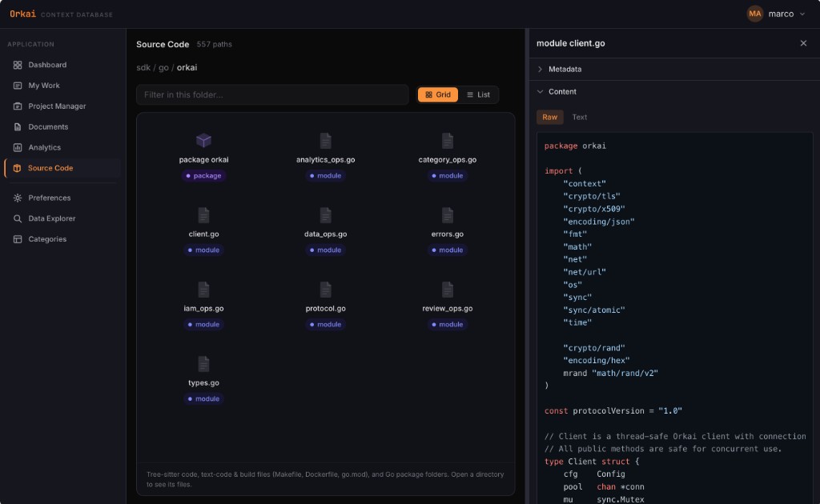Click the module tag under client.go
The height and width of the screenshot is (504, 820).
[x=203, y=250]
